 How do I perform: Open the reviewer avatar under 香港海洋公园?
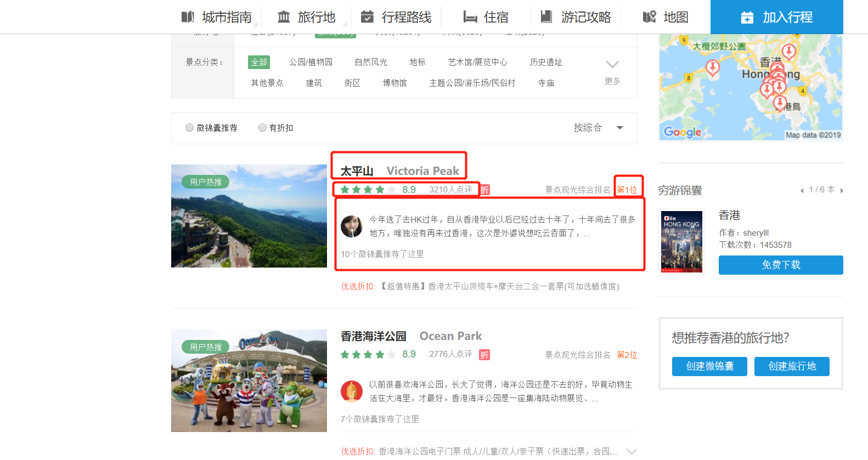[352, 391]
